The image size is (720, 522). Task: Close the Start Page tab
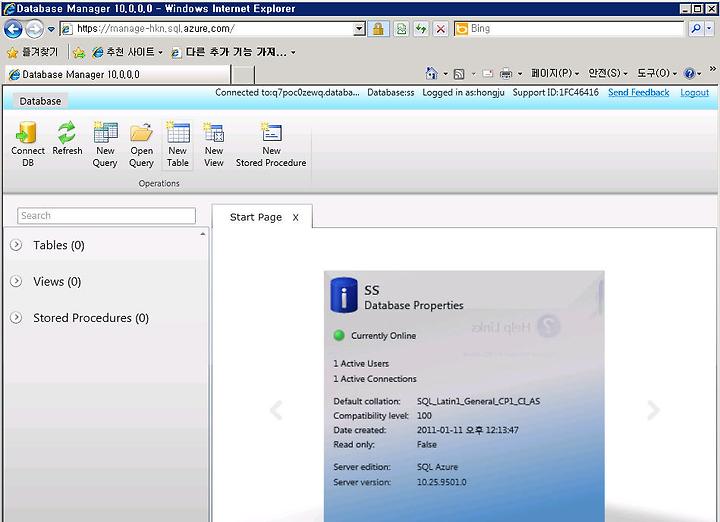[x=296, y=218]
